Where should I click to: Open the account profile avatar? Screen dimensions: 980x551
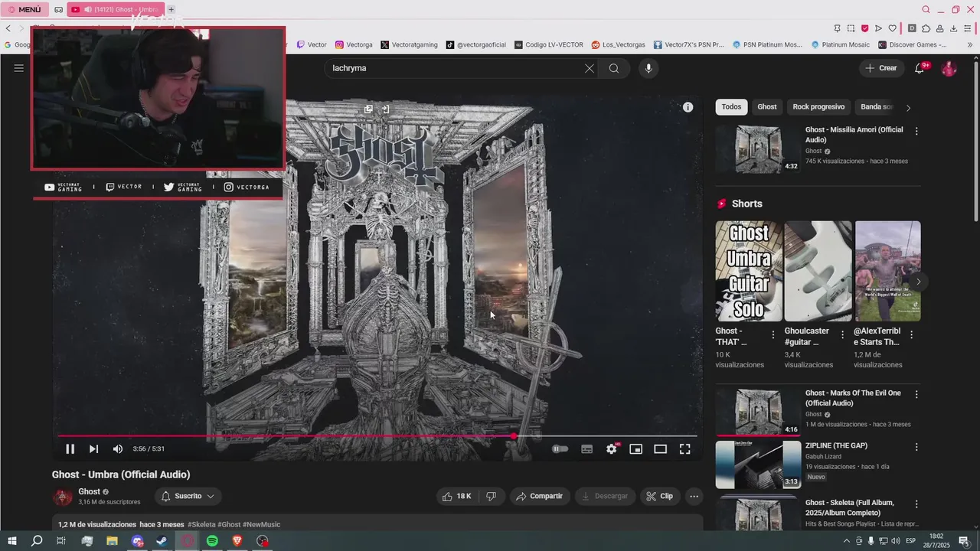(x=949, y=68)
